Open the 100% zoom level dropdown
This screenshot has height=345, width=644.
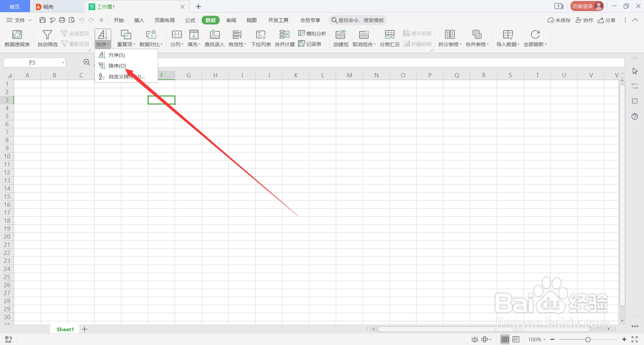pyautogui.click(x=537, y=339)
